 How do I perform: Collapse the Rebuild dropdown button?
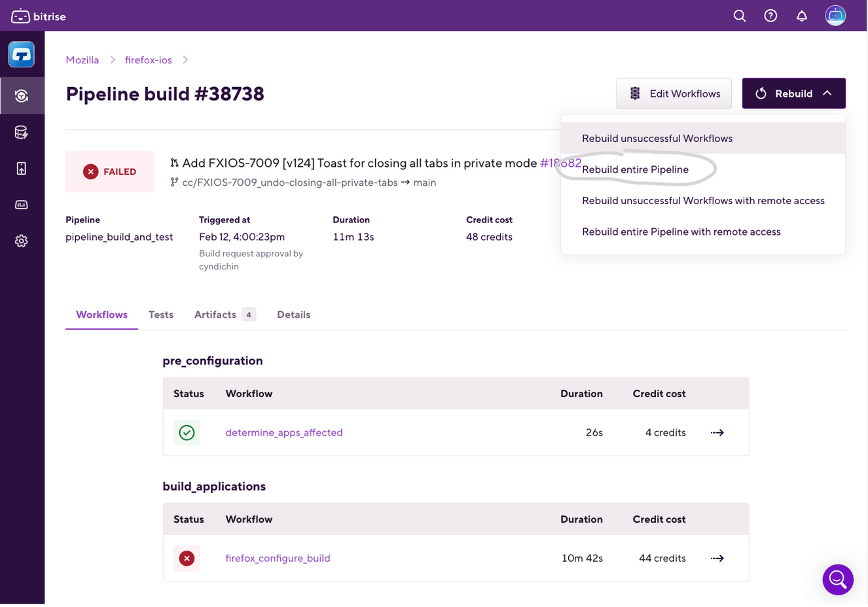pos(793,94)
